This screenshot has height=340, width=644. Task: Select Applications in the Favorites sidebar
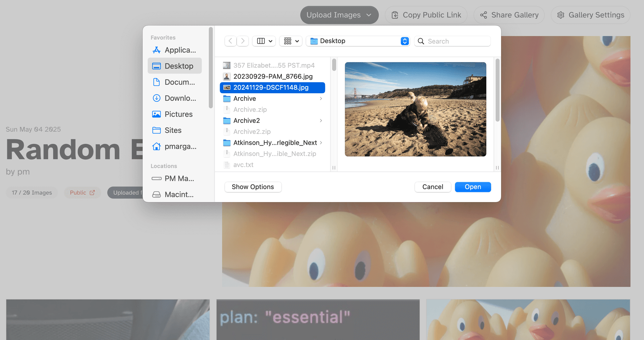point(174,50)
